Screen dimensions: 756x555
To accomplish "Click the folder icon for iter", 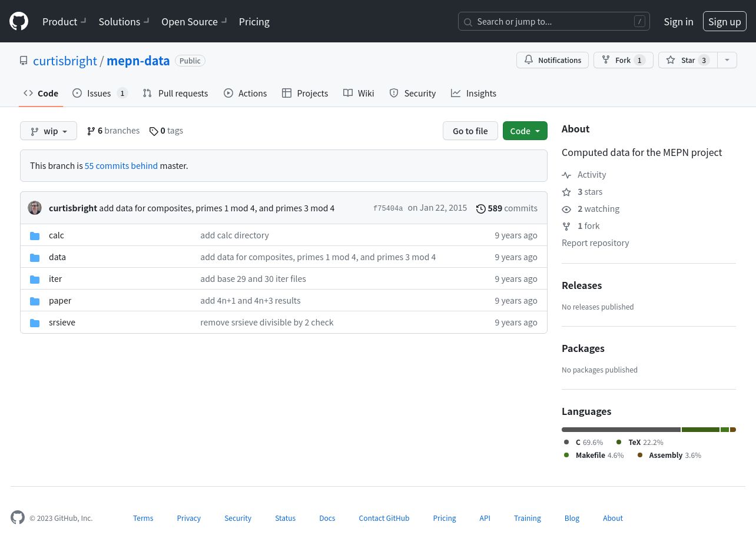I will pyautogui.click(x=35, y=279).
